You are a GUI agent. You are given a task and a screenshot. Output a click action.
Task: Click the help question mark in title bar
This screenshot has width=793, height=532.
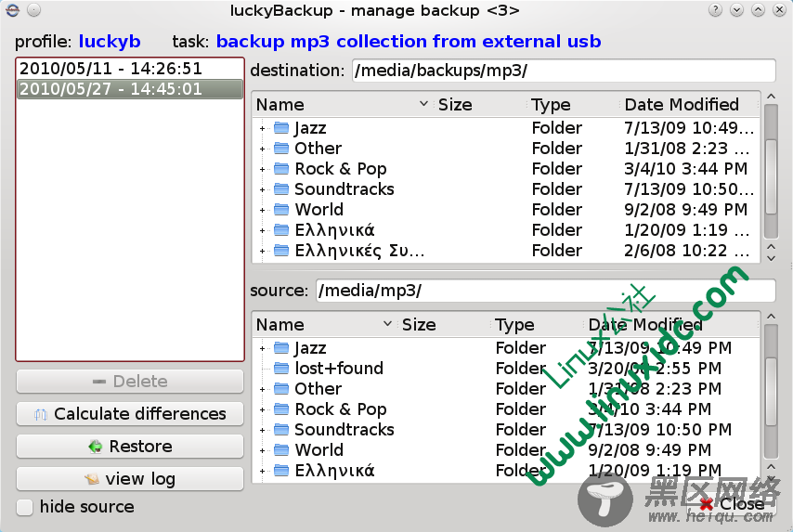point(715,10)
